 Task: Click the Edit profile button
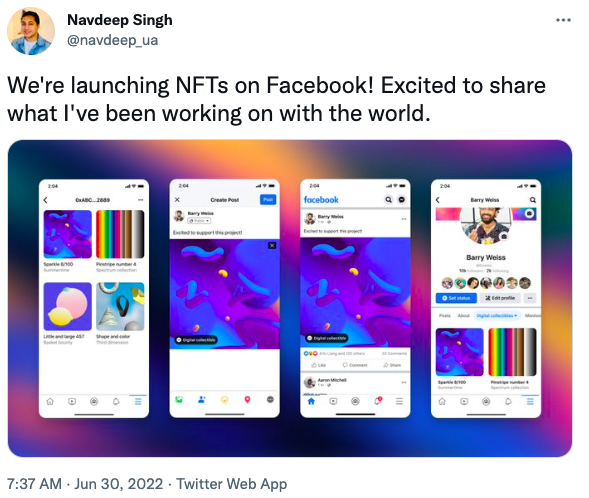(x=500, y=298)
